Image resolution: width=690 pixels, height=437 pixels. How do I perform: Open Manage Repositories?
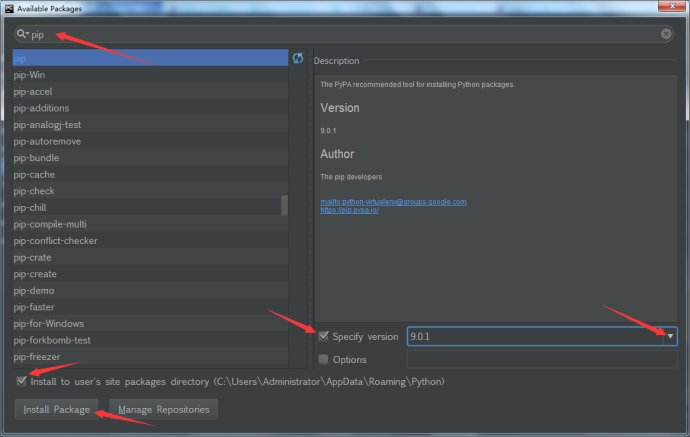pyautogui.click(x=164, y=409)
